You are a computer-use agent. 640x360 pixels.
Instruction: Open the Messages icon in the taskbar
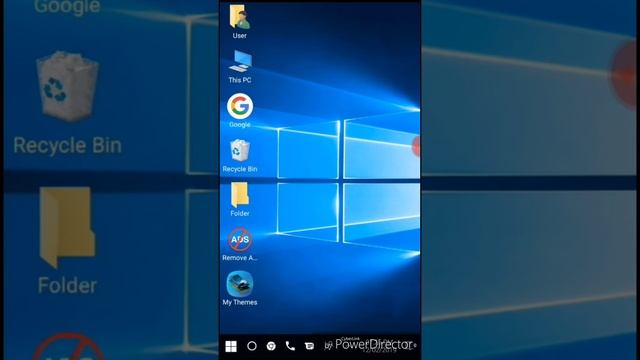point(309,346)
